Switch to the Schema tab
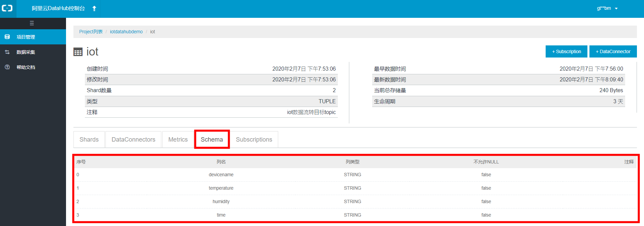The width and height of the screenshot is (644, 226). (x=212, y=140)
